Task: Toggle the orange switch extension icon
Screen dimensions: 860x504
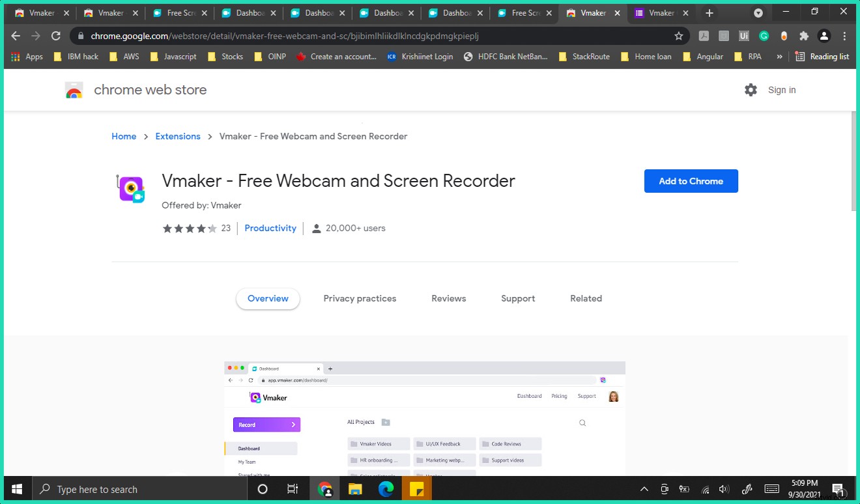Action: [x=784, y=36]
